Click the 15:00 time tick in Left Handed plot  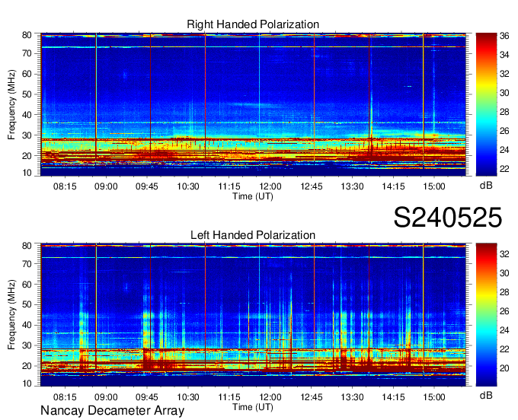coord(434,397)
